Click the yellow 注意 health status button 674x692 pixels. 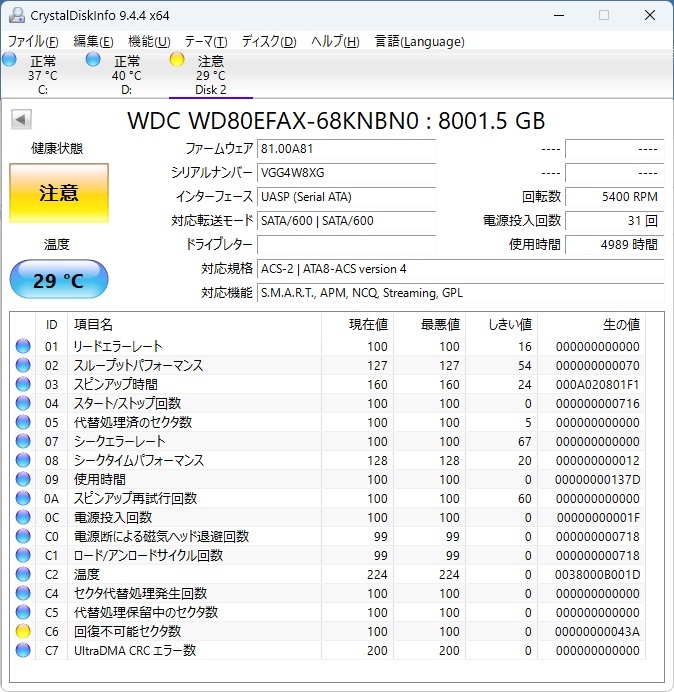[x=59, y=193]
